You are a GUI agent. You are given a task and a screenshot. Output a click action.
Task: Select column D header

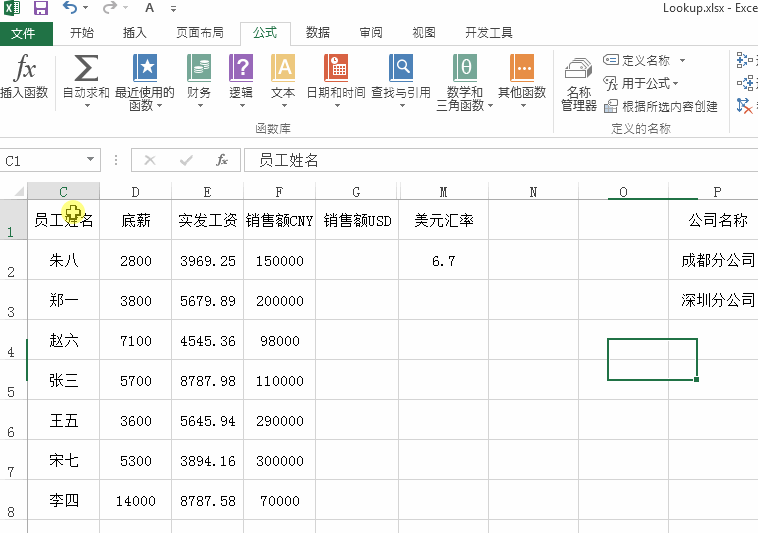click(x=135, y=192)
